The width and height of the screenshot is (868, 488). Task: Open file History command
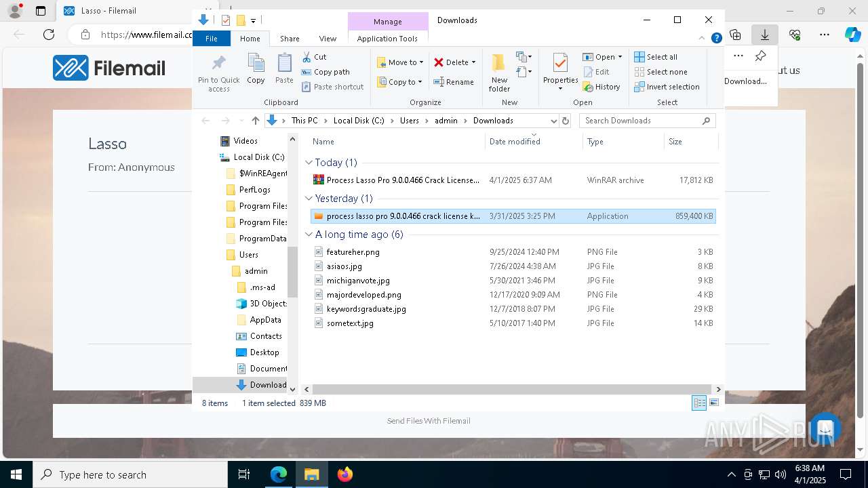tap(601, 87)
